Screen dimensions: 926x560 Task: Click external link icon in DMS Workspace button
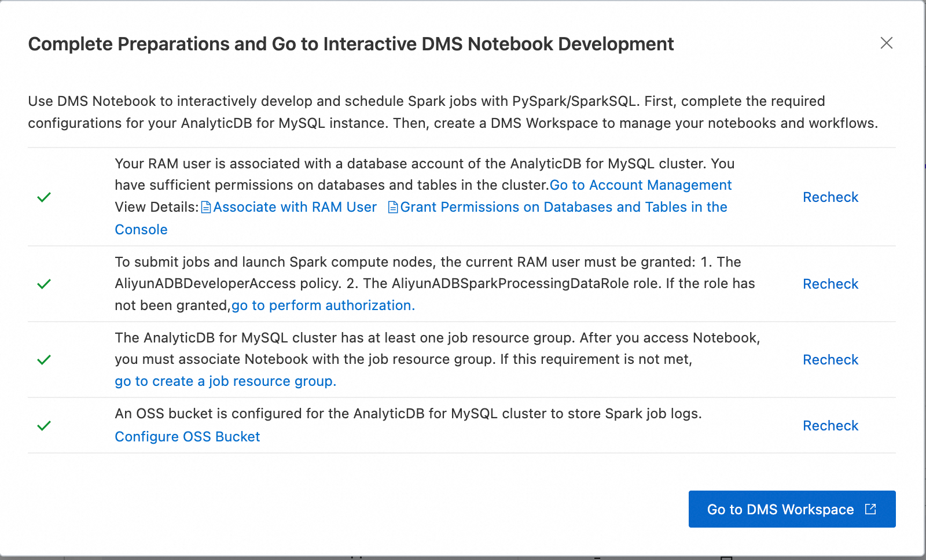click(x=870, y=509)
